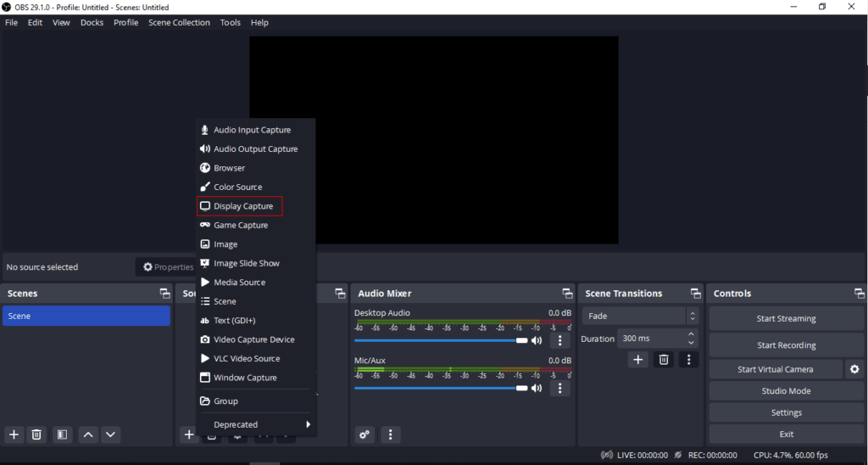
Task: Undock the Controls panel with its float icon
Action: coord(860,294)
